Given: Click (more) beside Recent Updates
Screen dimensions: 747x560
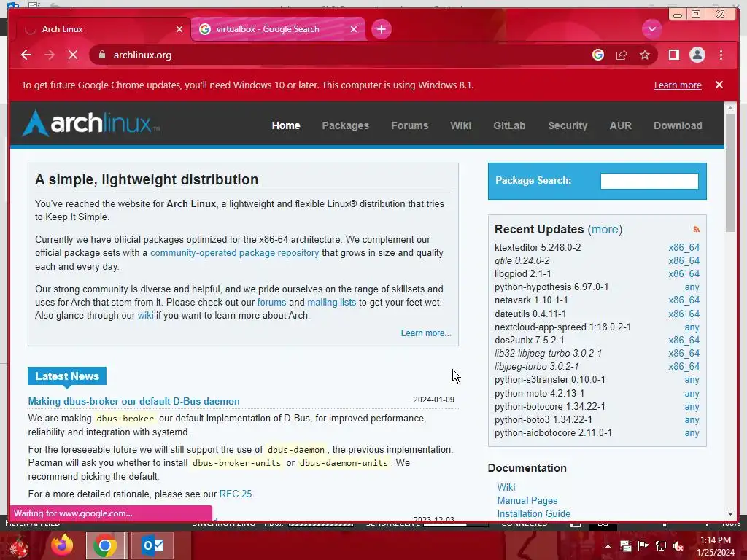Looking at the screenshot, I should coord(605,230).
